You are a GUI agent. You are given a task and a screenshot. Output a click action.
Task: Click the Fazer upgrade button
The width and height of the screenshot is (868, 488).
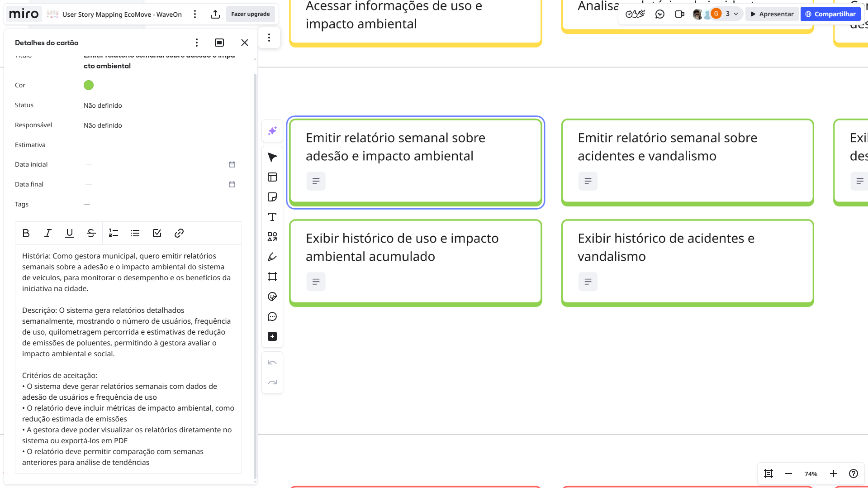(x=250, y=14)
